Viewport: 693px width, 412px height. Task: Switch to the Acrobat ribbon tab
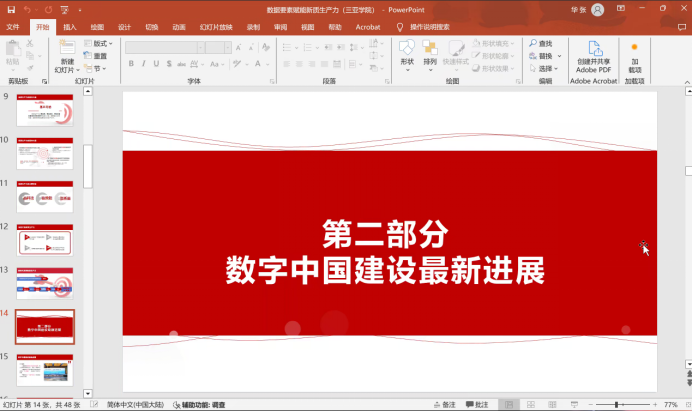366,27
